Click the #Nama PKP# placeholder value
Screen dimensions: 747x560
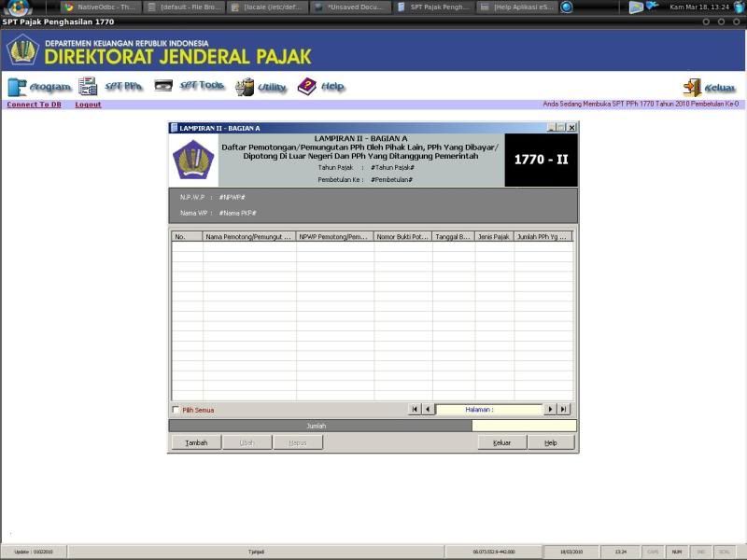(x=238, y=213)
